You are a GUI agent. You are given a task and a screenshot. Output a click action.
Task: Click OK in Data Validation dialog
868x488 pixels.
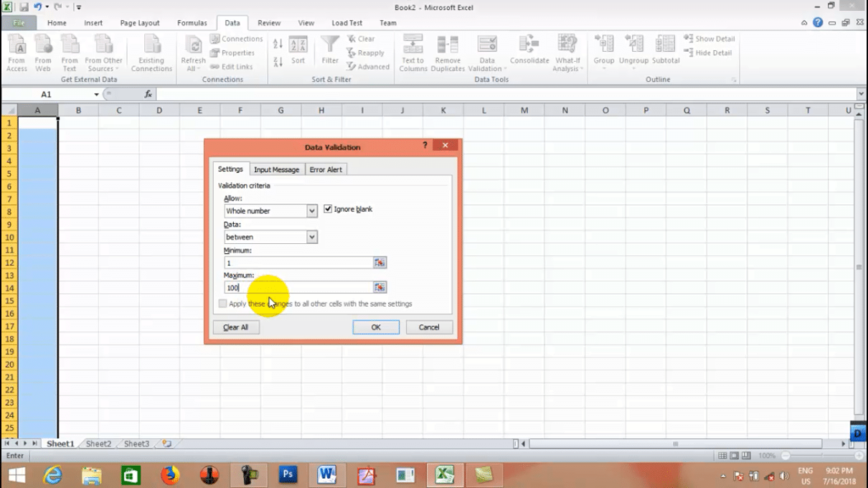376,327
